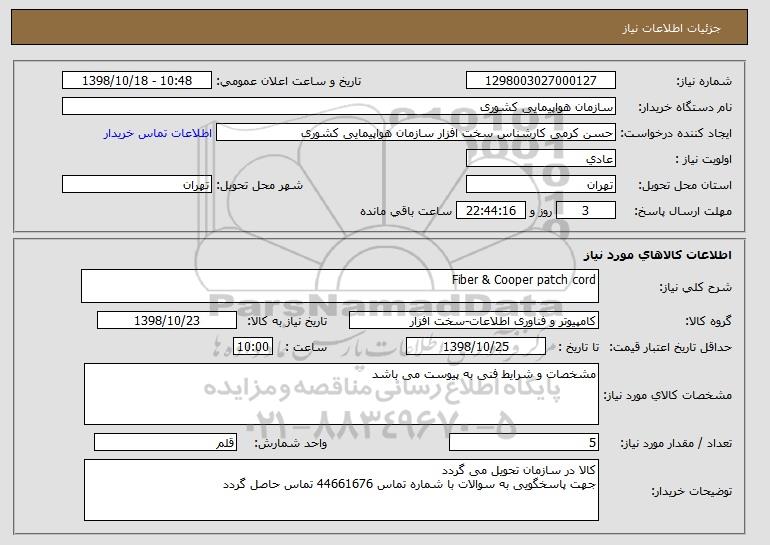Click the label شهر محل تحویل
Screen dimensions: 770x545
pos(260,186)
